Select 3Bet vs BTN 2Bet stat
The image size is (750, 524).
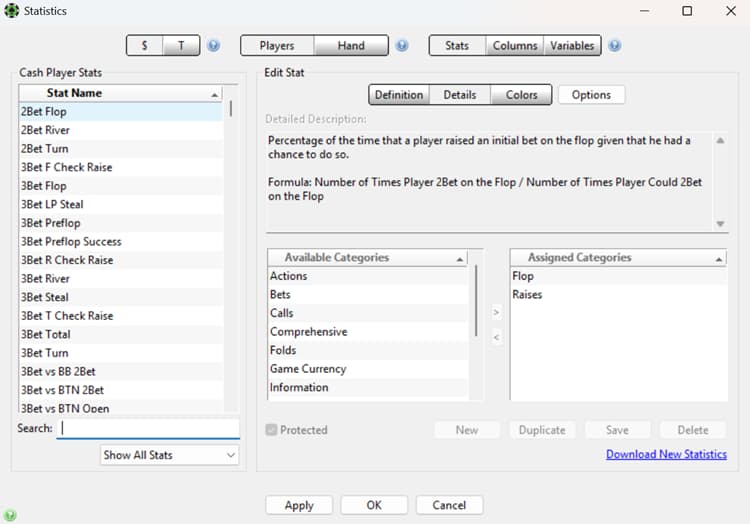coord(121,390)
